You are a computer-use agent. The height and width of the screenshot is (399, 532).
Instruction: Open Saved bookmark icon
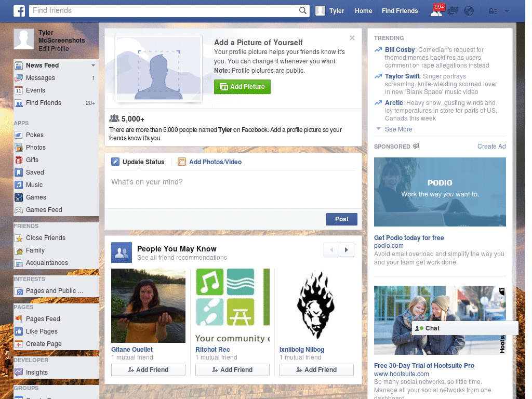tap(19, 172)
